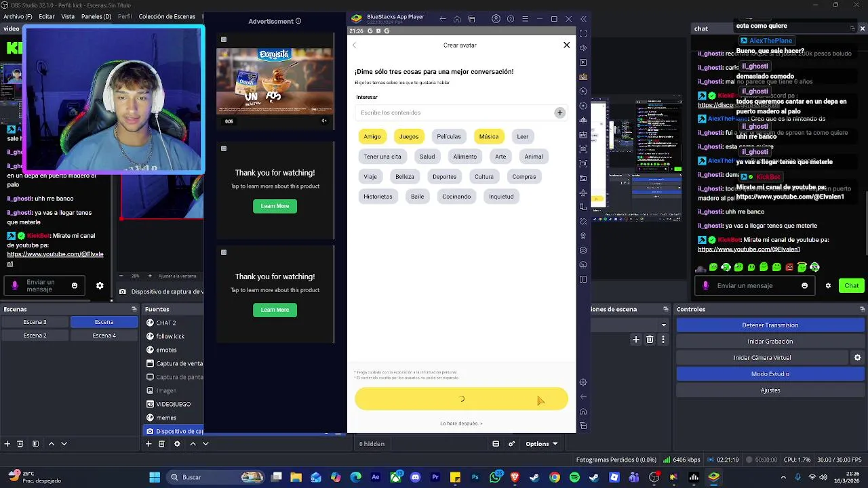Viewport: 868px width, 488px height.
Task: Open the Options dropdown below BlueStacks
Action: coord(541,444)
